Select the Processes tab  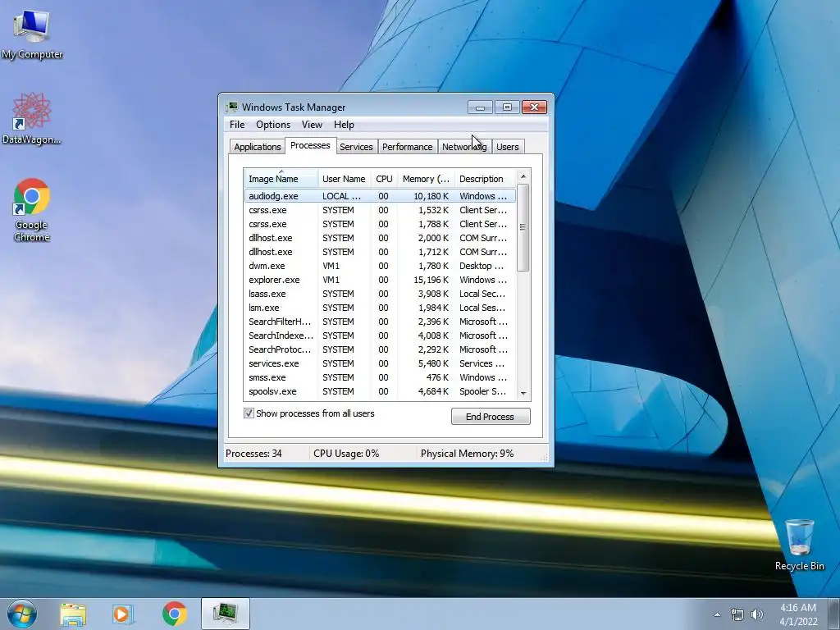point(310,145)
